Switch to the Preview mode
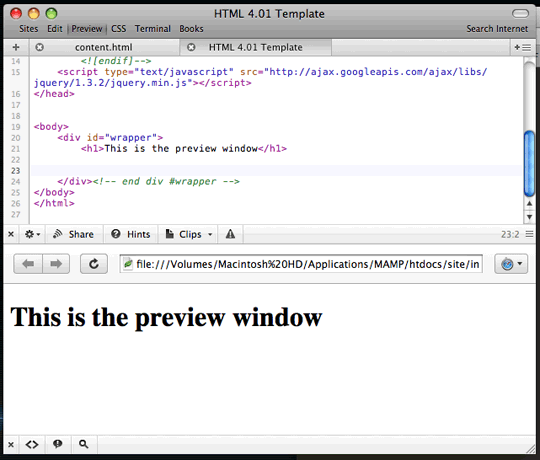 click(87, 29)
